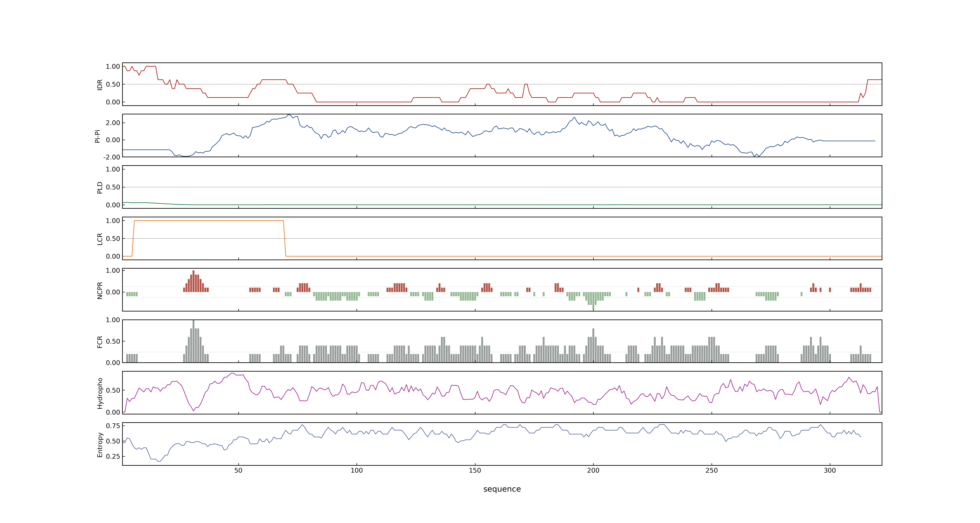Click the 0.00 tick on NCPR axis
Image resolution: width=980 pixels, height=523 pixels.
point(113,292)
